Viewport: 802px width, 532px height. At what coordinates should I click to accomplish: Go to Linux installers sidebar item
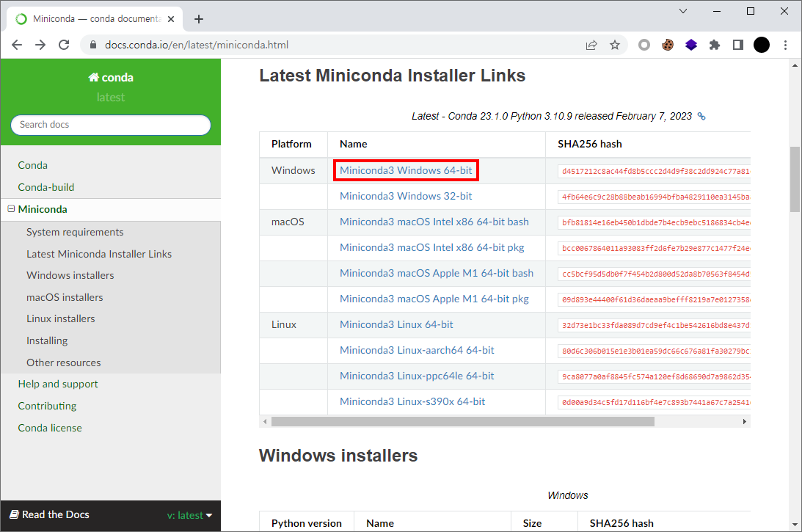click(60, 318)
